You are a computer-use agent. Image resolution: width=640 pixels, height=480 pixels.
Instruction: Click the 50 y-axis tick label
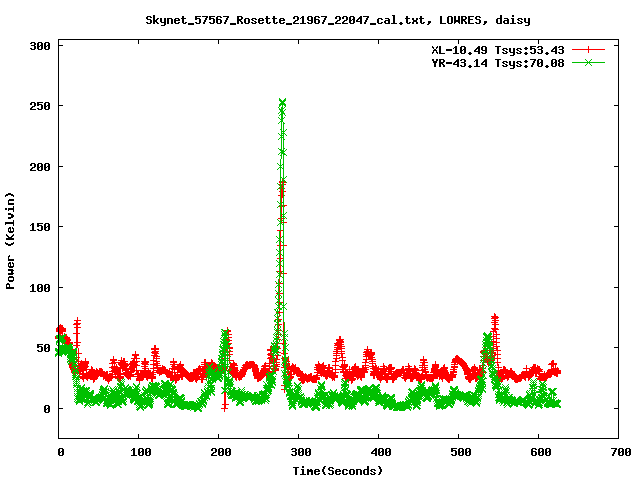(x=44, y=348)
